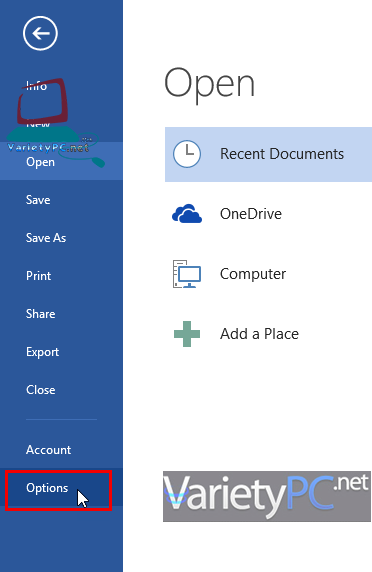Choose Save from the sidebar

pos(38,200)
